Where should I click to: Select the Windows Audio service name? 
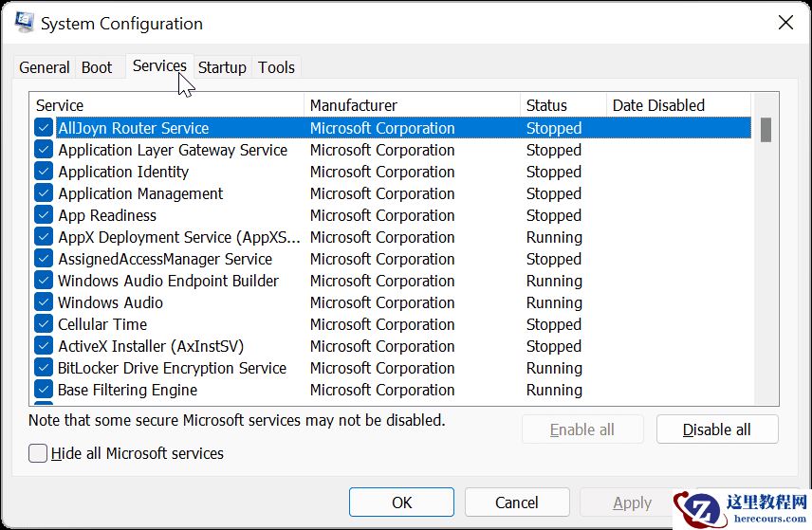(110, 302)
